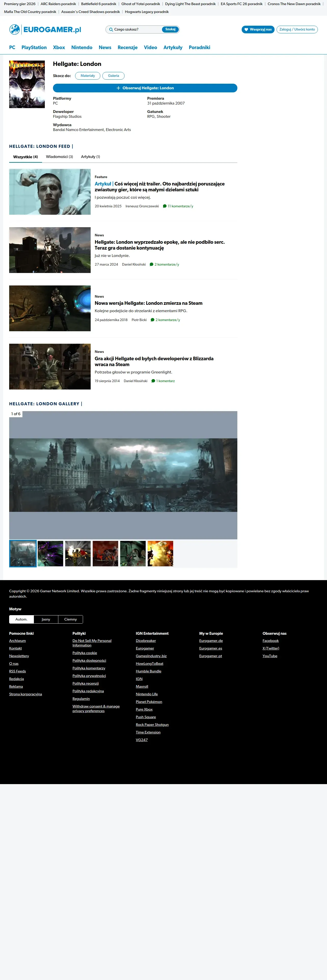This screenshot has width=327, height=980.
Task: Open Rock Paper Shotgun footer link
Action: [x=152, y=724]
